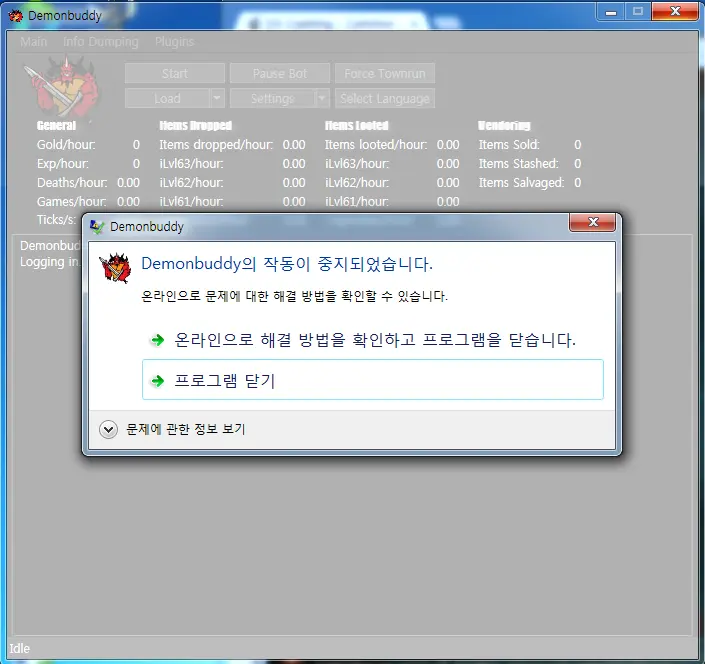Open the Main menu
705x664 pixels.
[x=34, y=42]
